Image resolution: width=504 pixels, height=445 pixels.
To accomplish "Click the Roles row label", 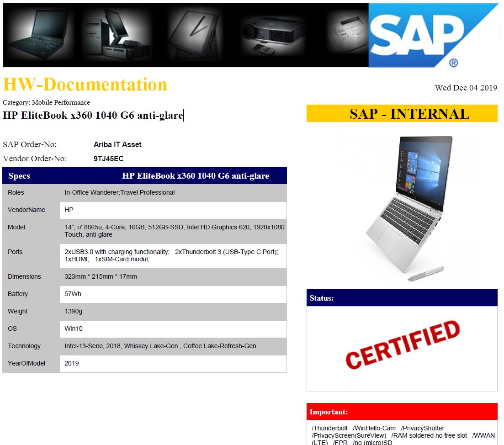I will click(x=16, y=192).
